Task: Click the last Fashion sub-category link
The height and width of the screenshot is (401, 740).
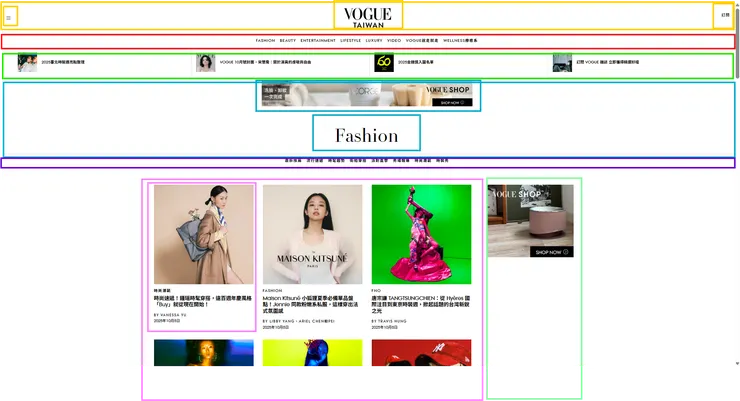Action: pos(442,160)
